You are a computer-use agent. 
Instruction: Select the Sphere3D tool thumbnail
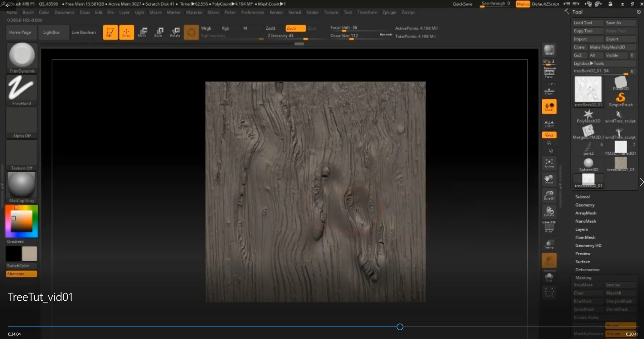coord(588,164)
